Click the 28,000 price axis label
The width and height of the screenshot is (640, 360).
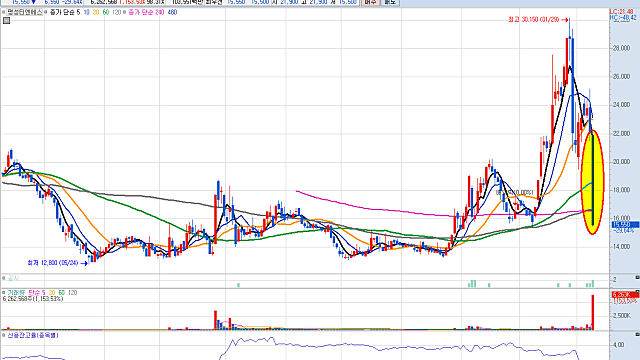tap(621, 48)
